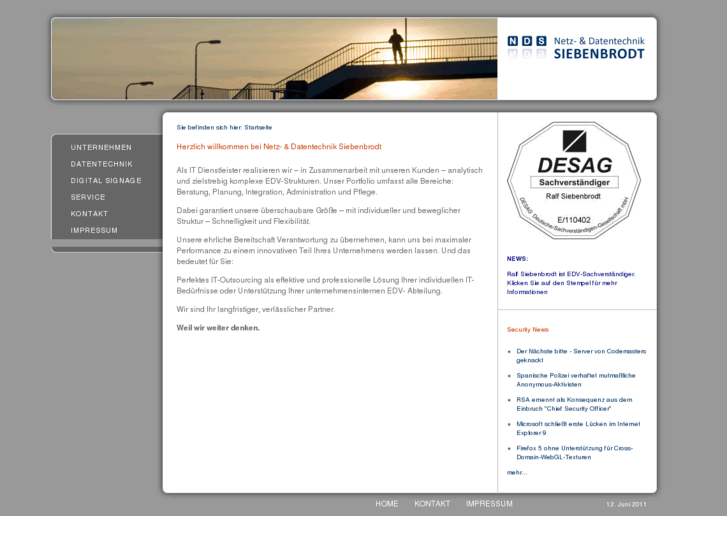This screenshot has width=727, height=545.
Task: Open the Unternehmen menu item
Action: (101, 147)
